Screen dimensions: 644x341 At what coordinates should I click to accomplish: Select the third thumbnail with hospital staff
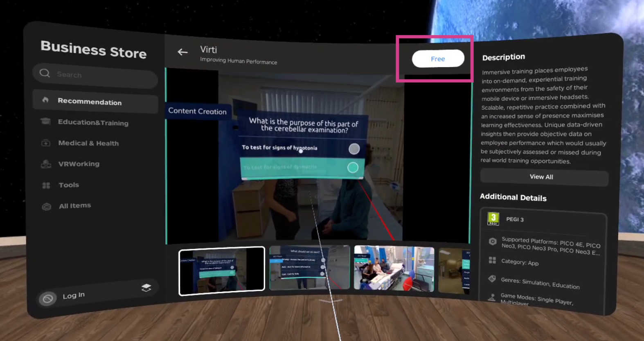[394, 269]
